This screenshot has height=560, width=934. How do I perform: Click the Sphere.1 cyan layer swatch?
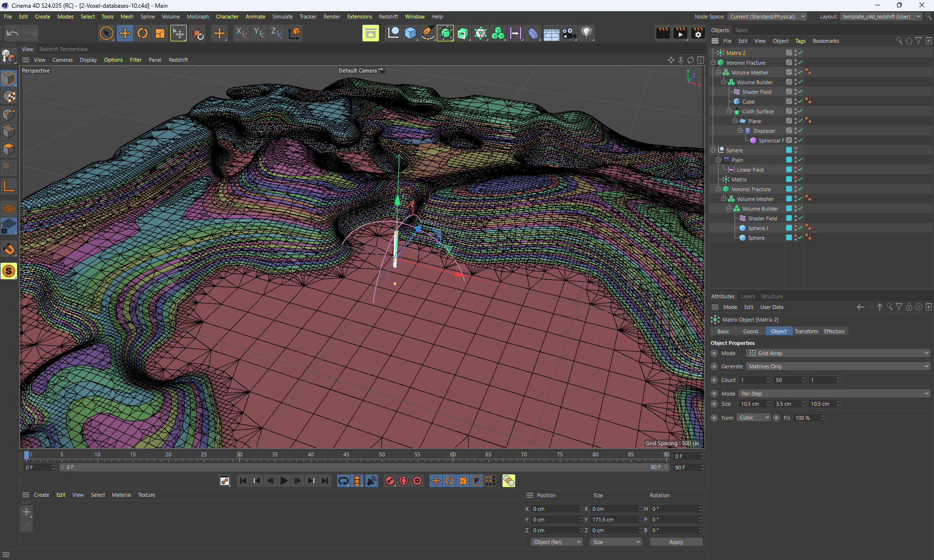tap(789, 228)
